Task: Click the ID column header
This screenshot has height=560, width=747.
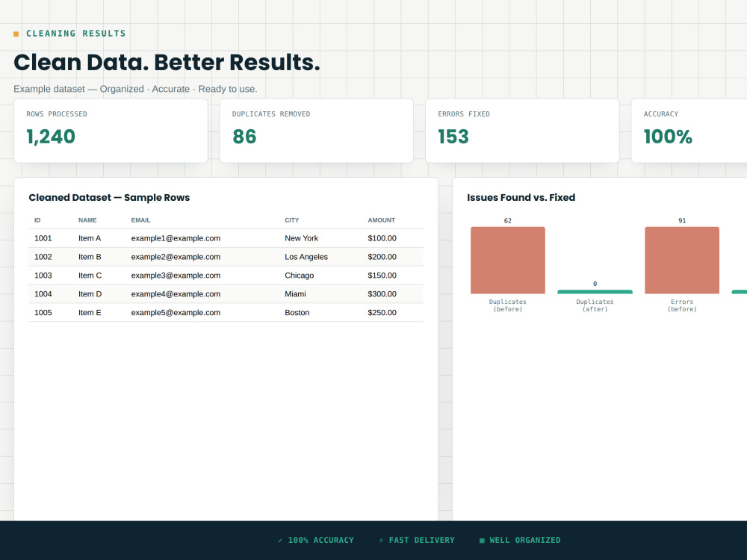Action: (37, 220)
